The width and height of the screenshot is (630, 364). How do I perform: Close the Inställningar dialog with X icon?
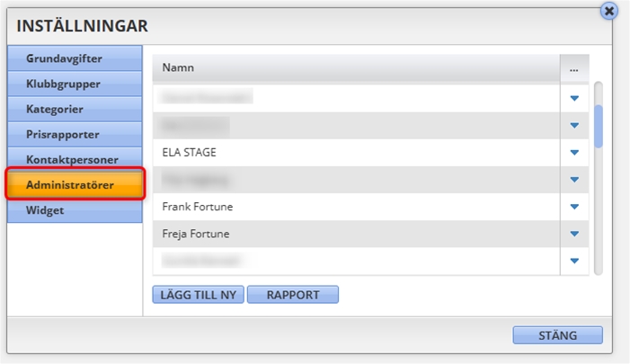coord(609,11)
